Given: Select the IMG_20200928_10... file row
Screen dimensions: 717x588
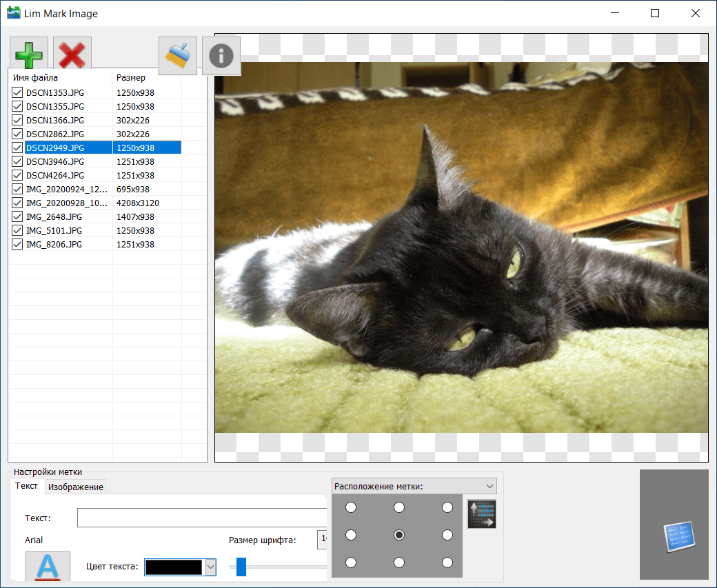Looking at the screenshot, I should coord(95,203).
